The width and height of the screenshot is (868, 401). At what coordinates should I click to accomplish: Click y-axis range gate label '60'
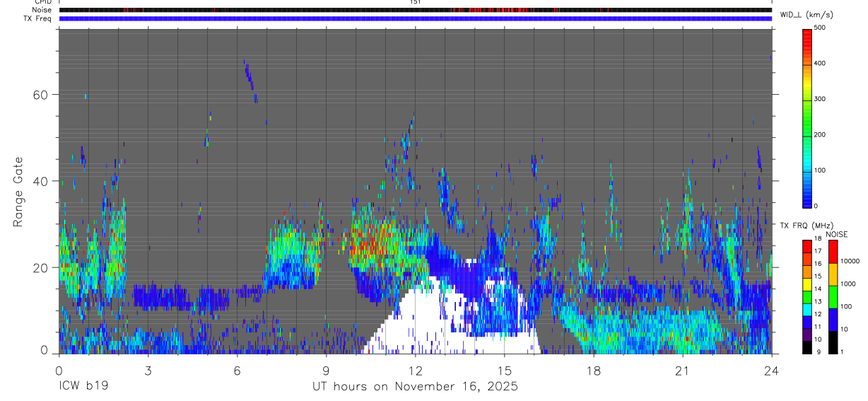(42, 94)
